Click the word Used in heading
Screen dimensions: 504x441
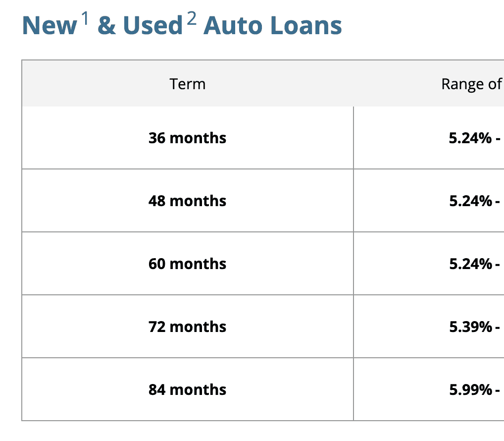(x=153, y=26)
